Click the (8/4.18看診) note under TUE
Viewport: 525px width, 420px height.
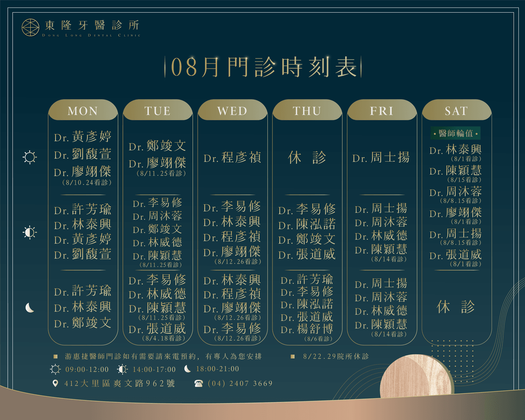[164, 338]
